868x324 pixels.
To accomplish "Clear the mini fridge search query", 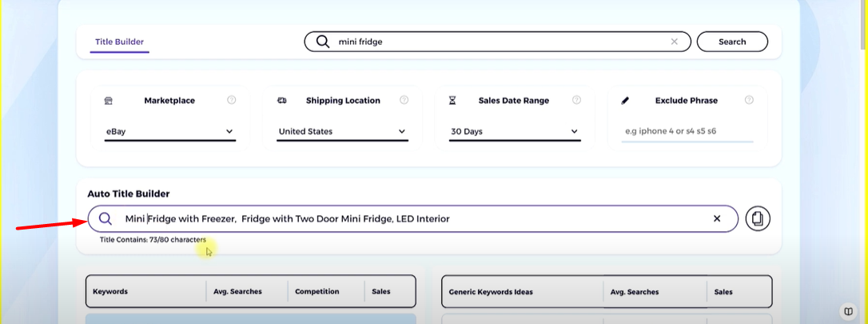I will (x=675, y=42).
